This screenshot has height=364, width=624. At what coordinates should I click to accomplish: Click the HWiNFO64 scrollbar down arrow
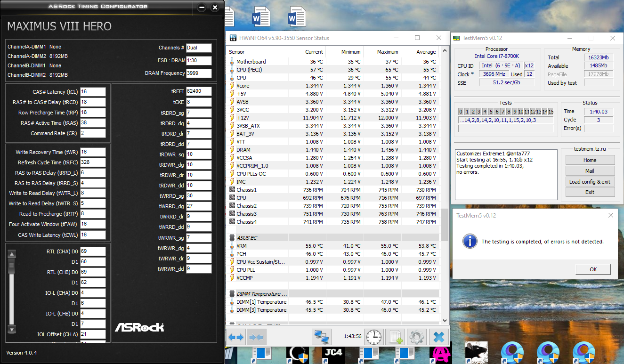tap(444, 320)
